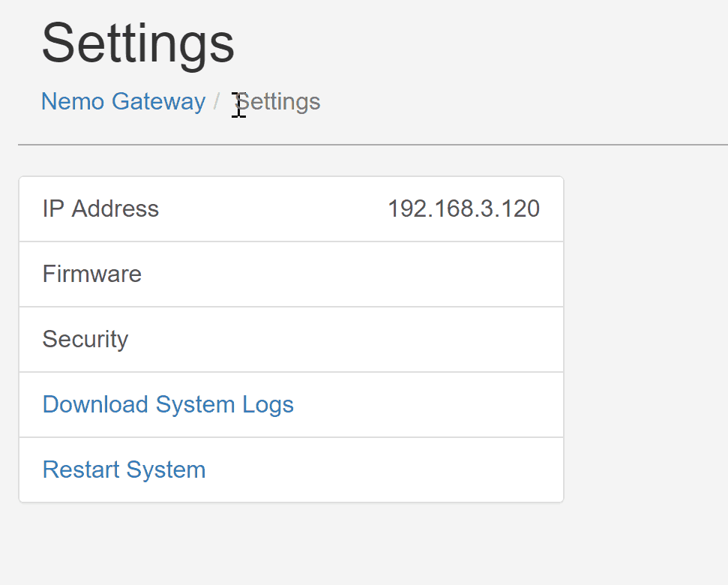Click the gray background below the settings panel

pos(291,543)
